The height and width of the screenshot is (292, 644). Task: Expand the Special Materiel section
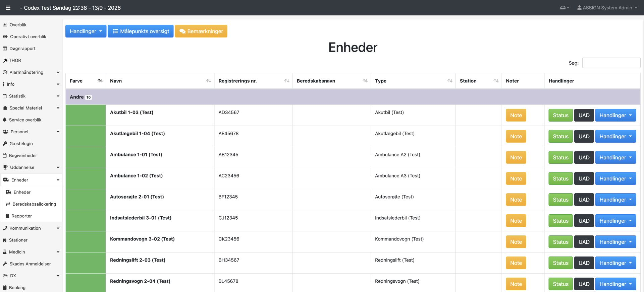31,108
